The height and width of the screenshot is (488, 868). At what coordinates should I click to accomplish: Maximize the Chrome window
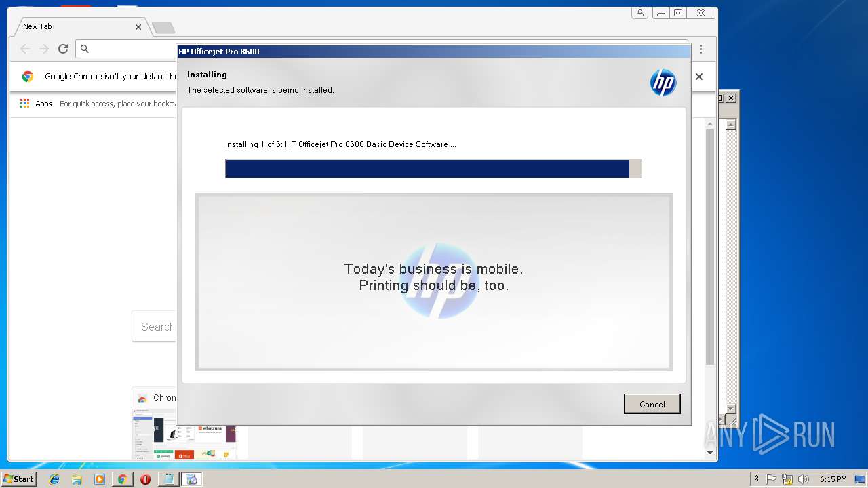(677, 13)
